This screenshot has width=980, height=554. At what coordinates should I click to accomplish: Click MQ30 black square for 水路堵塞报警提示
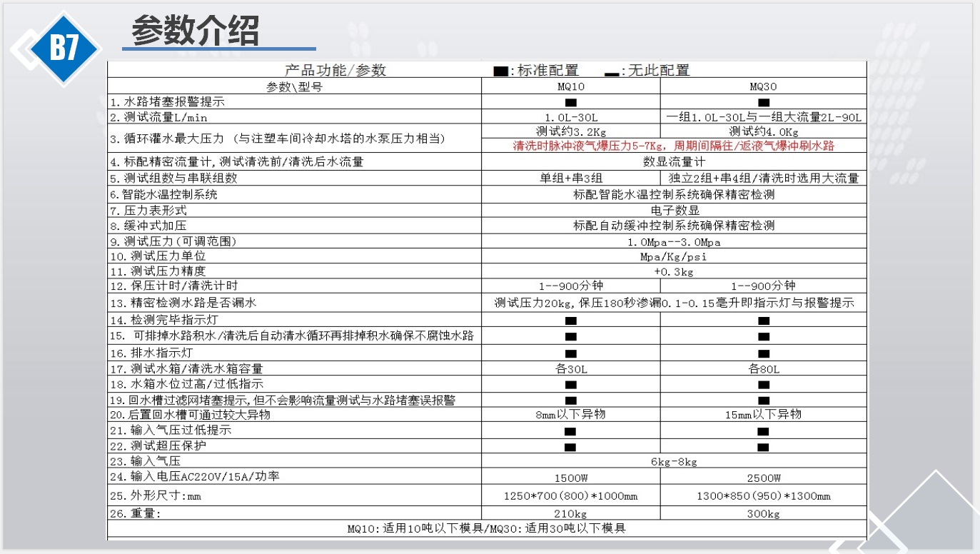[763, 102]
